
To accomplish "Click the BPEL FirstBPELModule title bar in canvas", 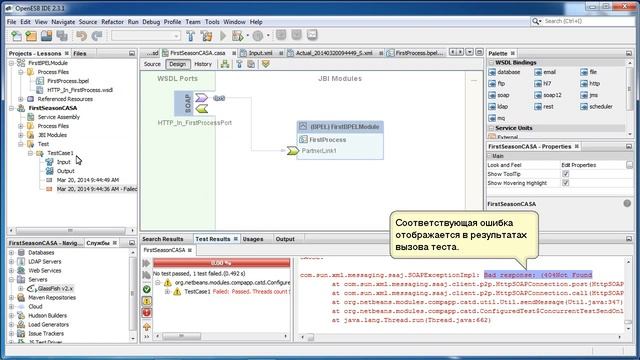I will (340, 127).
